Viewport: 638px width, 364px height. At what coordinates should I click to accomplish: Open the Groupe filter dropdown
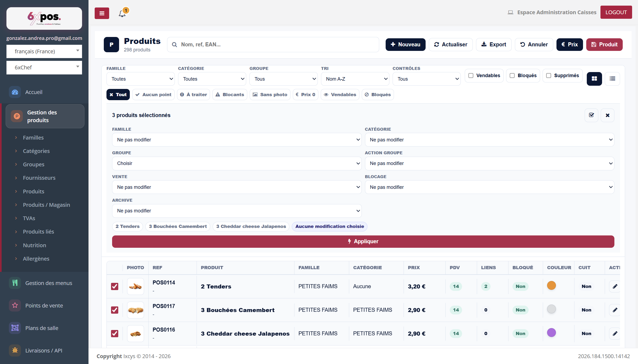pyautogui.click(x=283, y=79)
